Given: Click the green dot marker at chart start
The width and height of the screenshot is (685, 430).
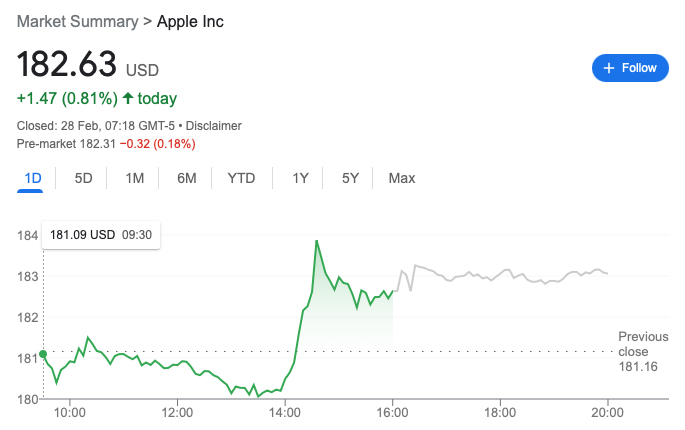Looking at the screenshot, I should [42, 355].
